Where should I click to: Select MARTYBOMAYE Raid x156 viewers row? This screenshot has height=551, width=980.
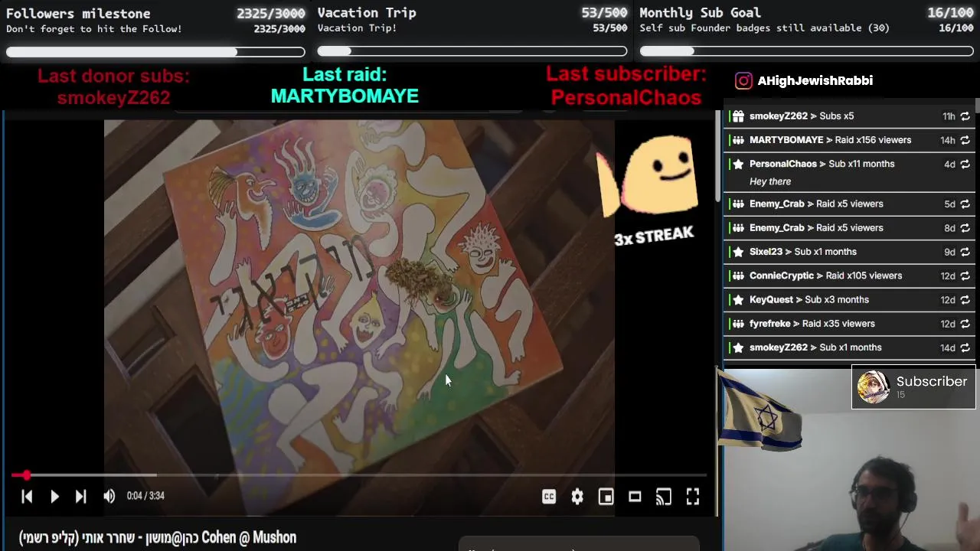(848, 140)
